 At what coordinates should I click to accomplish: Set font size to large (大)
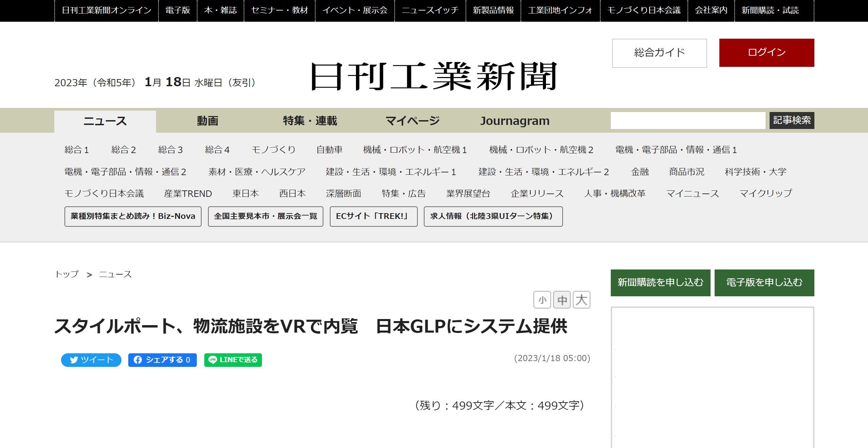[581, 300]
